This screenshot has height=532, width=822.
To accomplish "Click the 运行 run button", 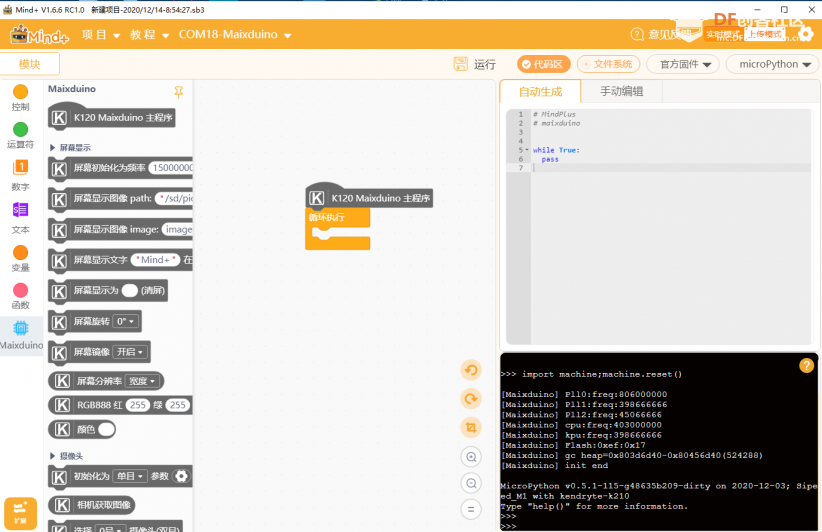I will point(484,64).
